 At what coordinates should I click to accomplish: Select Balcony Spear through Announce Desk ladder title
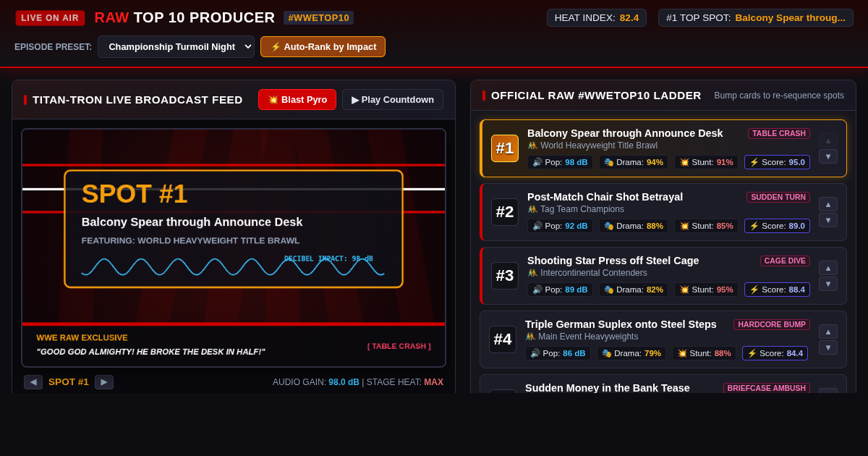click(x=625, y=133)
